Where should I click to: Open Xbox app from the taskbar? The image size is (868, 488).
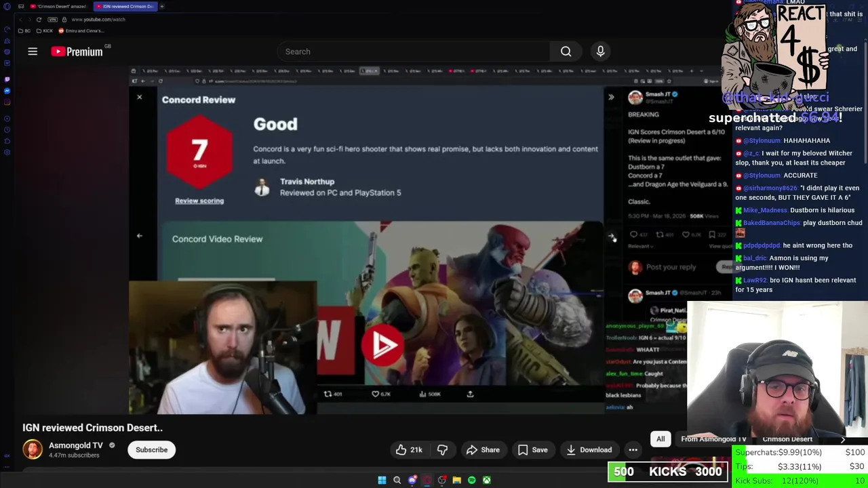point(487,480)
